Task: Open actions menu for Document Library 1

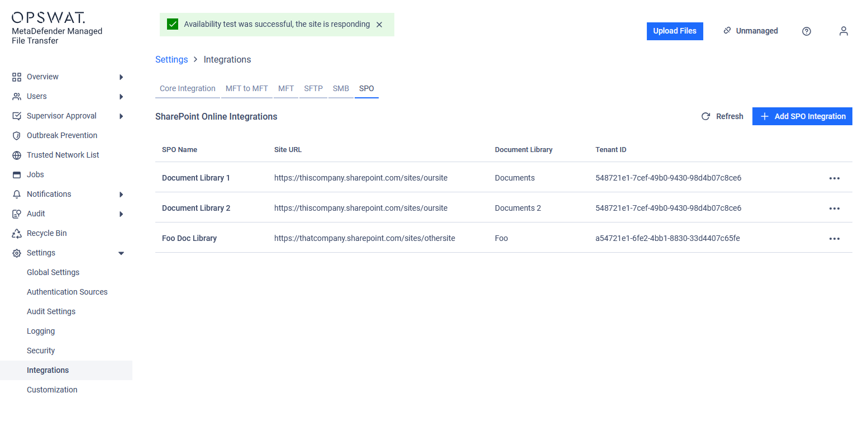Action: tap(834, 178)
